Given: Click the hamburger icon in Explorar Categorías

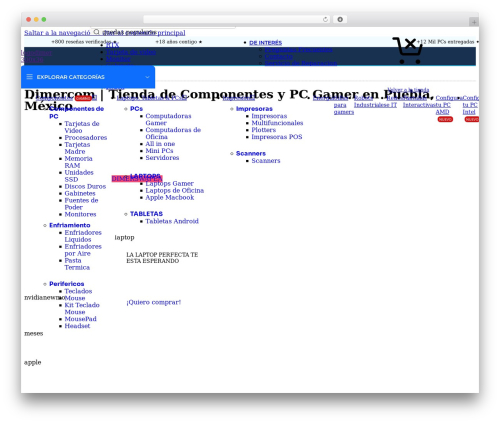Looking at the screenshot, I should (29, 77).
